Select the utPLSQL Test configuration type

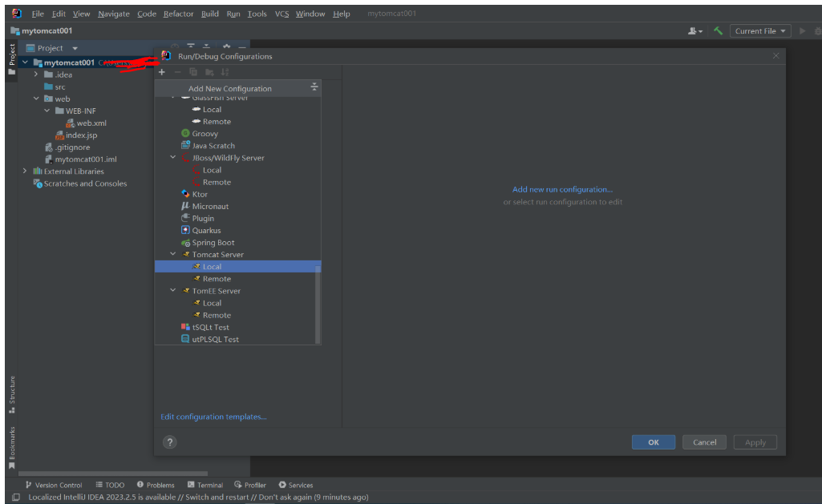pos(215,340)
